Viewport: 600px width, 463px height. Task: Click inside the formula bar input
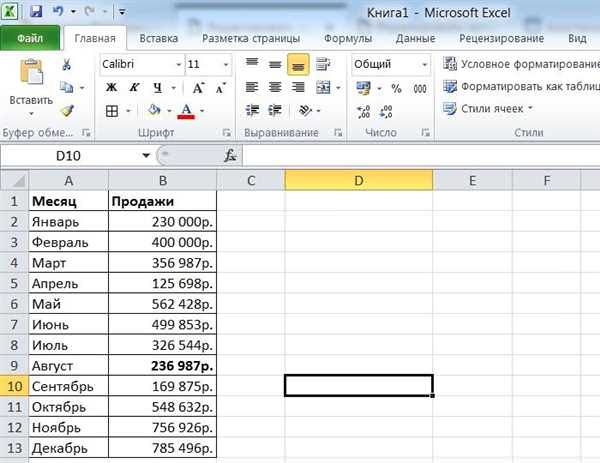(x=421, y=155)
